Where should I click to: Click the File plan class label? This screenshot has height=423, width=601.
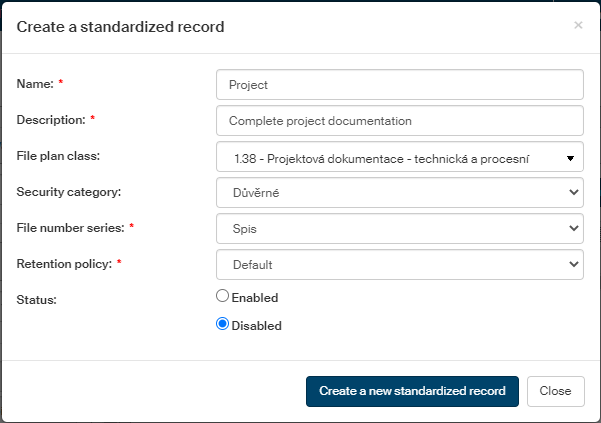[x=58, y=156]
